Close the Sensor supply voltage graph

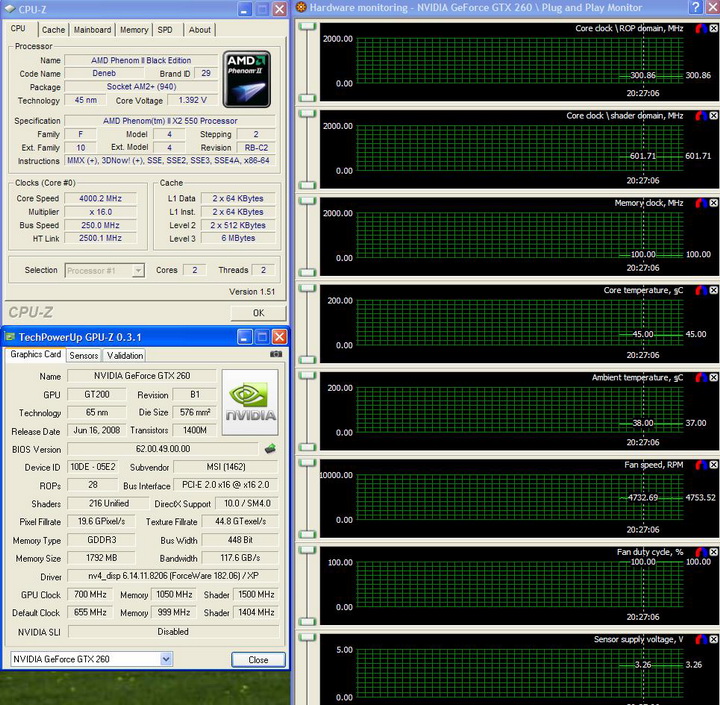coord(714,639)
